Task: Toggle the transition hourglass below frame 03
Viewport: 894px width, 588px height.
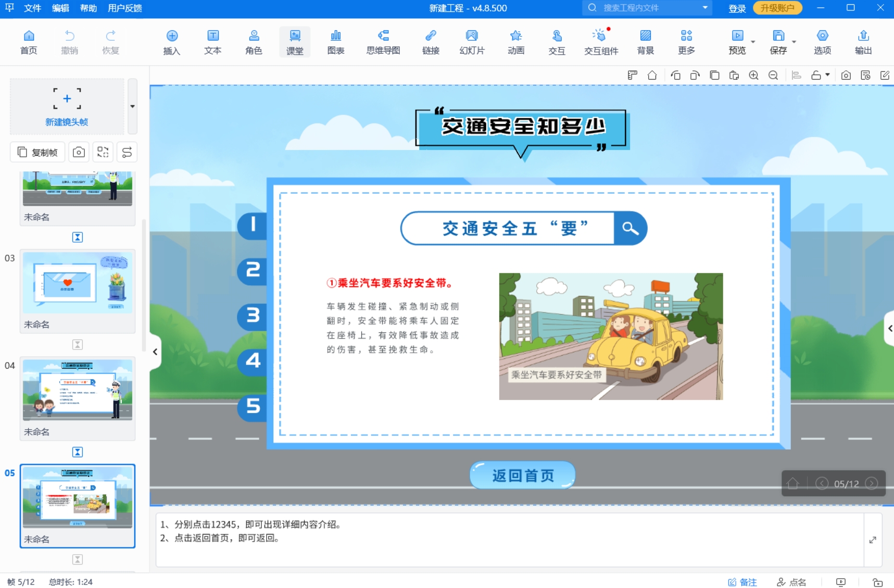Action: [x=77, y=344]
